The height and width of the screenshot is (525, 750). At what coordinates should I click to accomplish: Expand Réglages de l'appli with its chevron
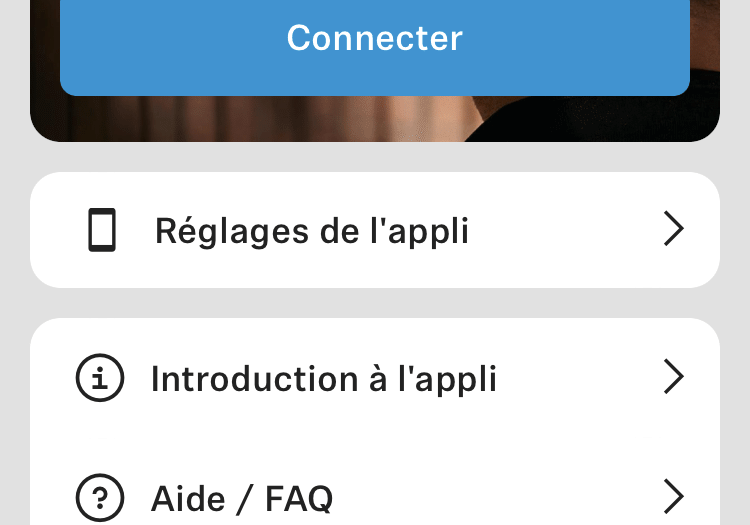[674, 230]
